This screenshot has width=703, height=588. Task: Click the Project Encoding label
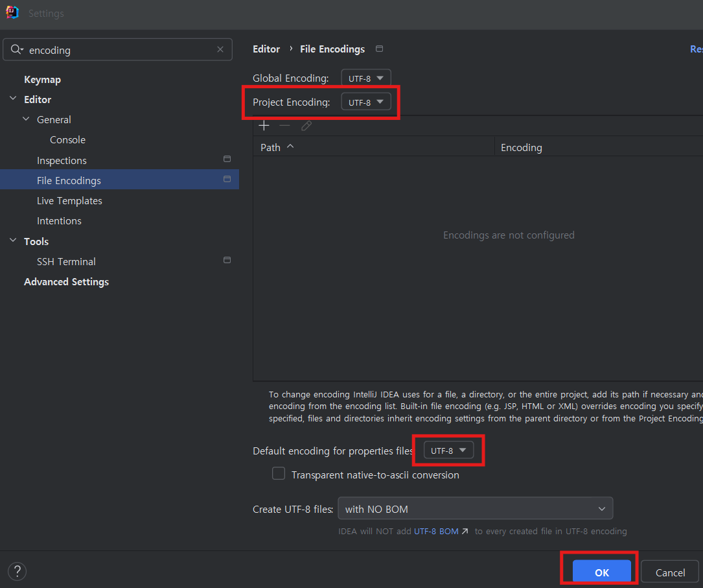(x=292, y=102)
